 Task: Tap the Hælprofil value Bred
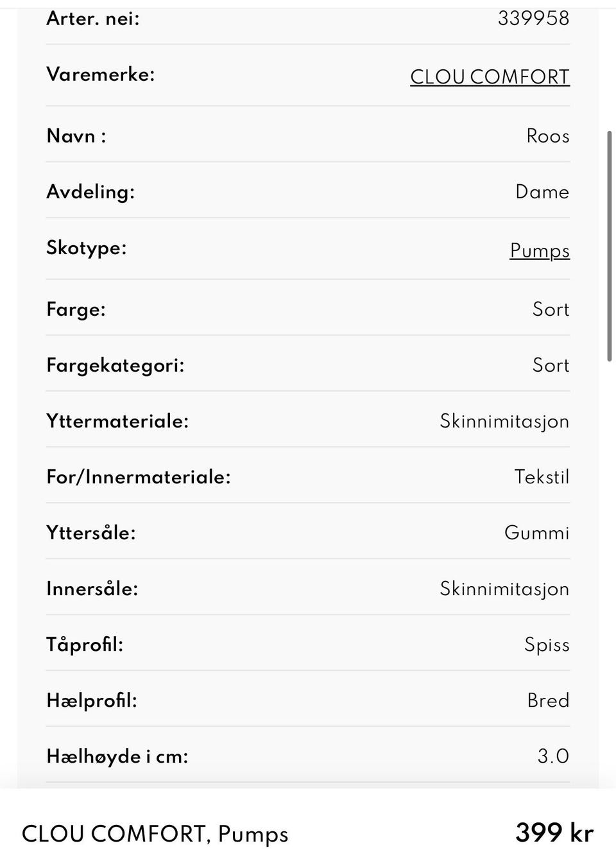tap(548, 700)
